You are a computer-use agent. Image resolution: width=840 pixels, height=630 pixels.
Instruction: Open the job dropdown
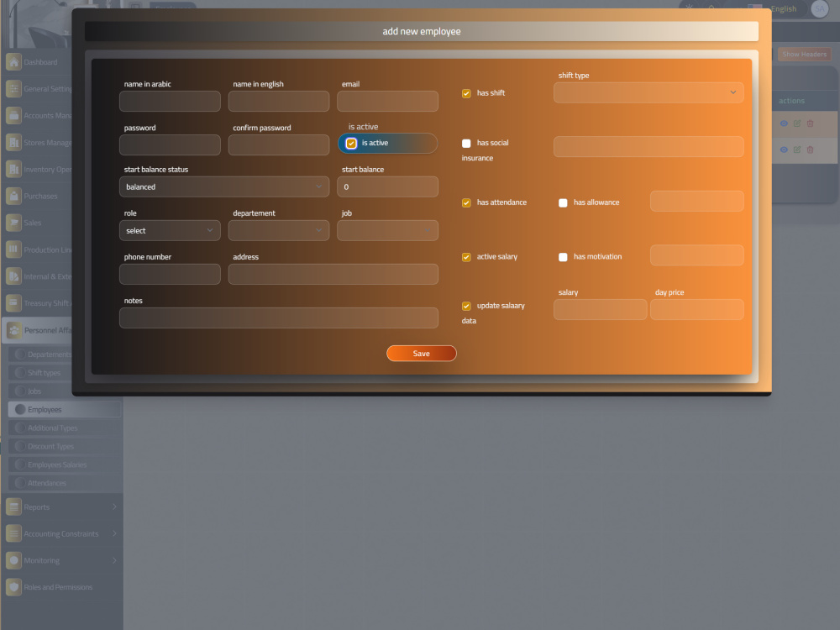coord(387,231)
